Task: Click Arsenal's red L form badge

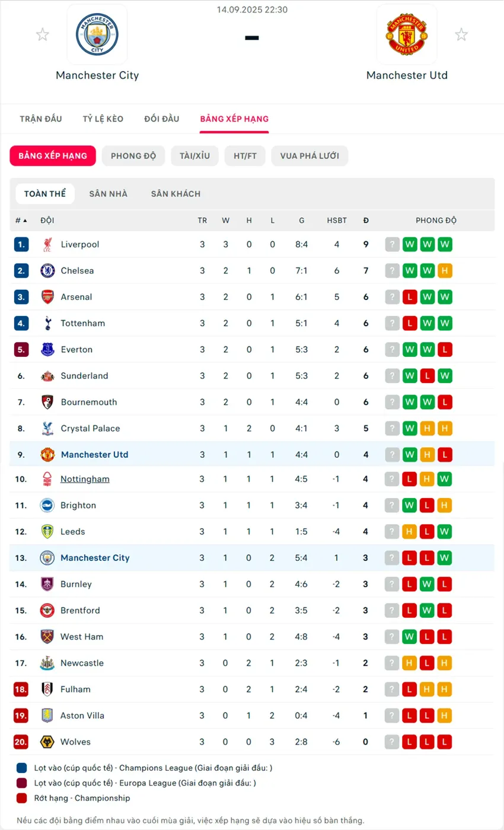Action: coord(410,297)
